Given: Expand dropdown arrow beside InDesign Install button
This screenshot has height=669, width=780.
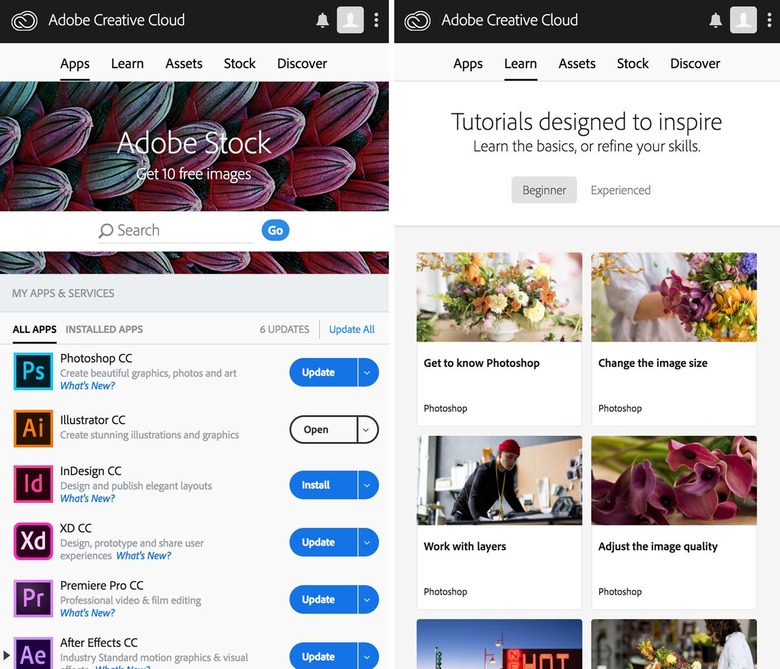Looking at the screenshot, I should 367,485.
